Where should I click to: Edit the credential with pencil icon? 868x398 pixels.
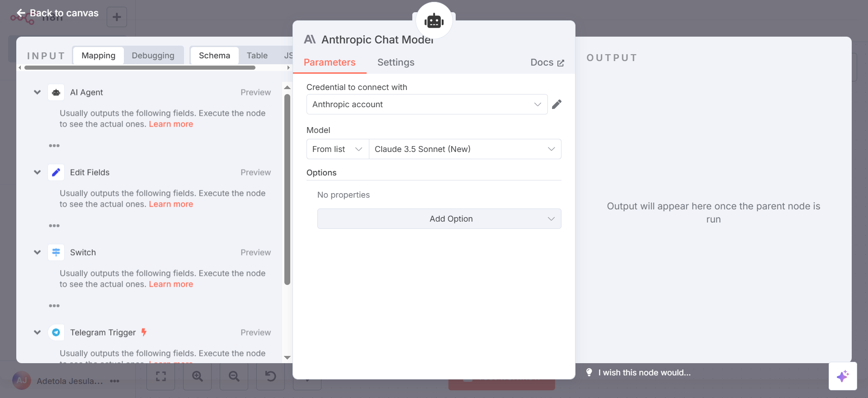[x=557, y=104]
